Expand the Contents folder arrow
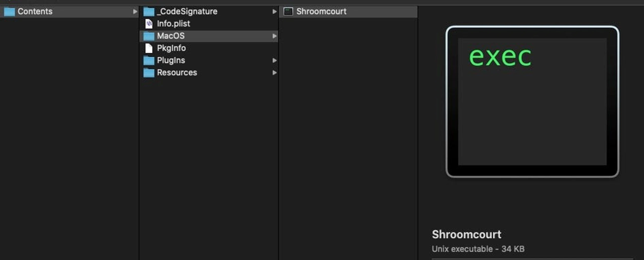This screenshot has height=260, width=644. 135,12
